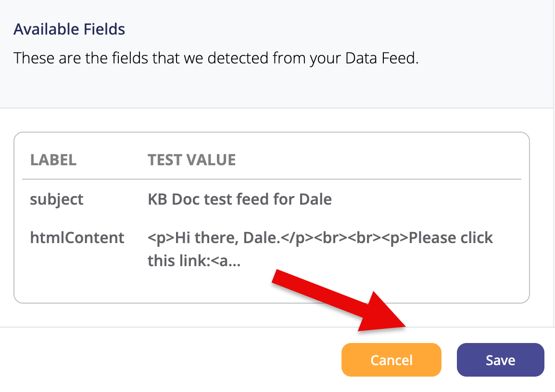Click the 'KB Doc test feed for Dale' value
Image resolution: width=555 pixels, height=392 pixels.
pos(240,199)
